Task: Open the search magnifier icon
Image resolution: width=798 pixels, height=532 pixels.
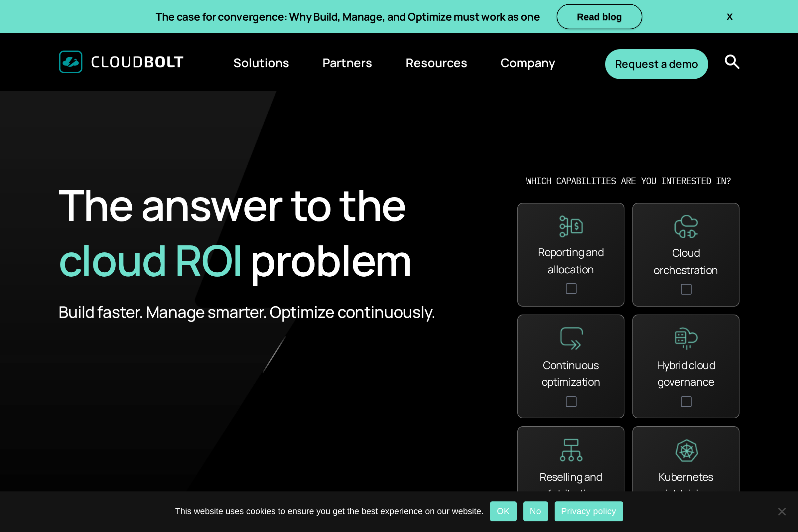Action: (x=731, y=62)
